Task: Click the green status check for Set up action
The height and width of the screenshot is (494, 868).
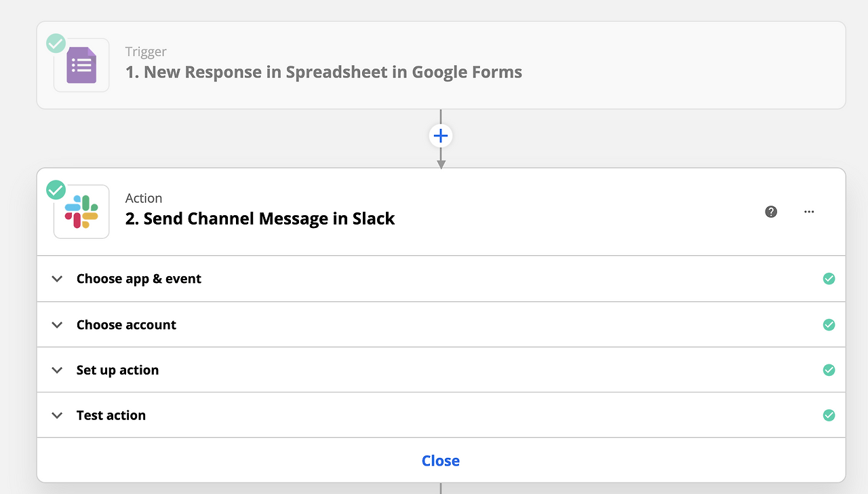Action: (x=829, y=370)
